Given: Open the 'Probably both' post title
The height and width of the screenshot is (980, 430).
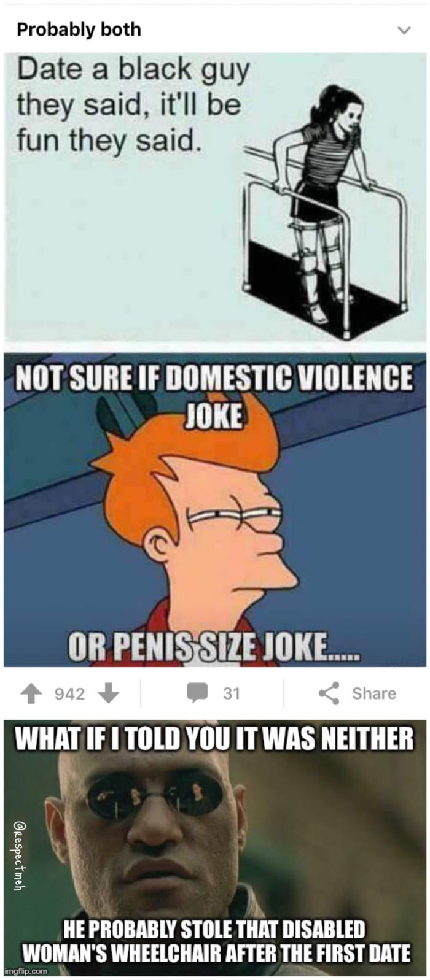Looking at the screenshot, I should [79, 29].
